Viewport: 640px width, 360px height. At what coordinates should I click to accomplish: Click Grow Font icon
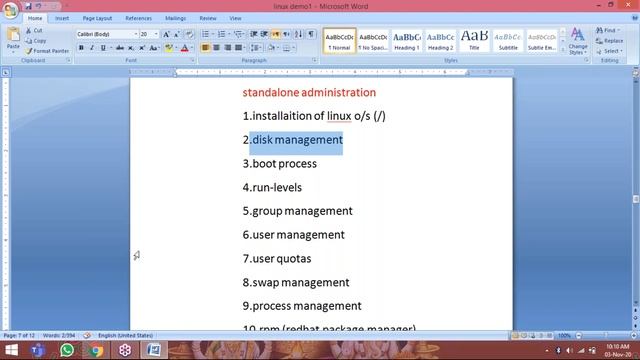(166, 35)
